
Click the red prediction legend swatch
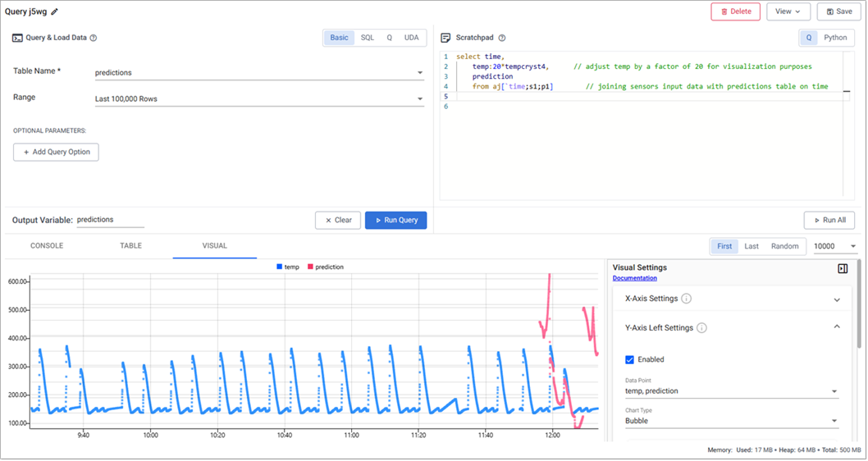311,267
